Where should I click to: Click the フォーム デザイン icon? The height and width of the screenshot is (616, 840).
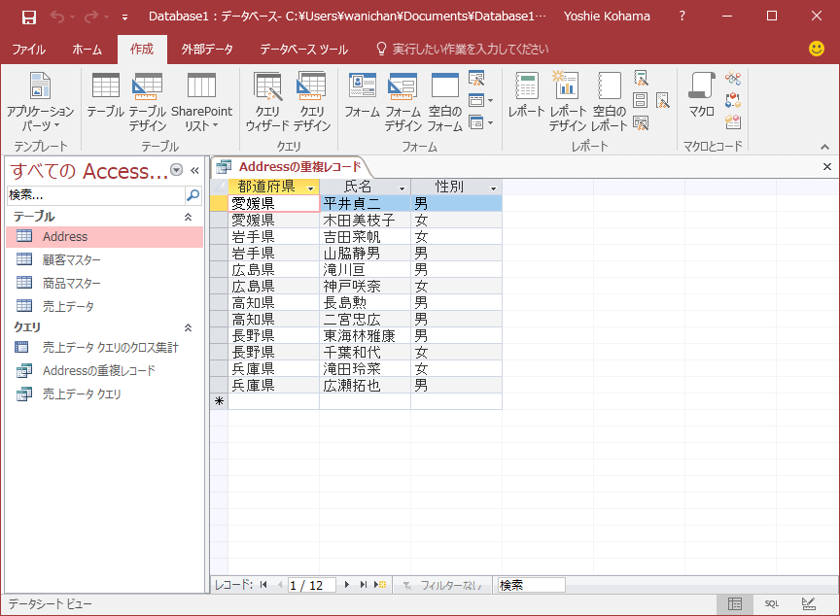[x=402, y=102]
